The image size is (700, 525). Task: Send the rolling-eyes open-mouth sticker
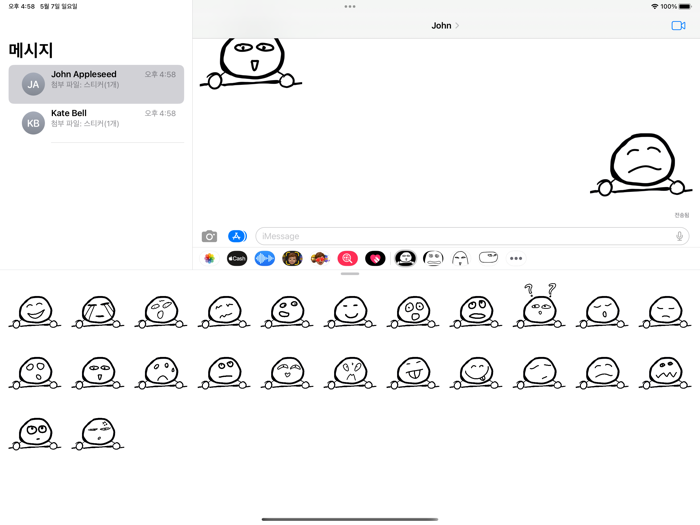476,312
